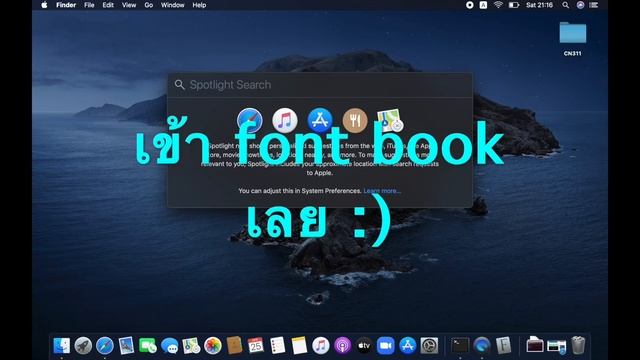The width and height of the screenshot is (640, 360).
Task: Open Notification Center icon
Action: [x=594, y=5]
